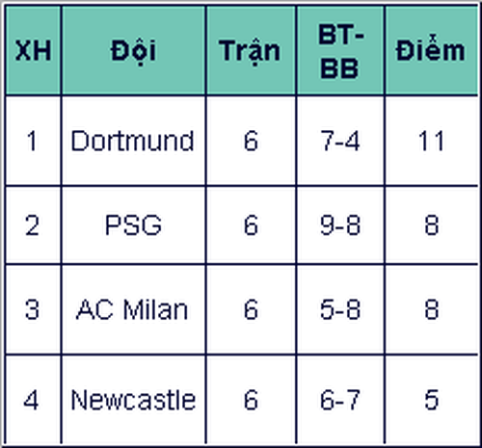Click rank number 1 cell
482x448 pixels.
tap(33, 141)
